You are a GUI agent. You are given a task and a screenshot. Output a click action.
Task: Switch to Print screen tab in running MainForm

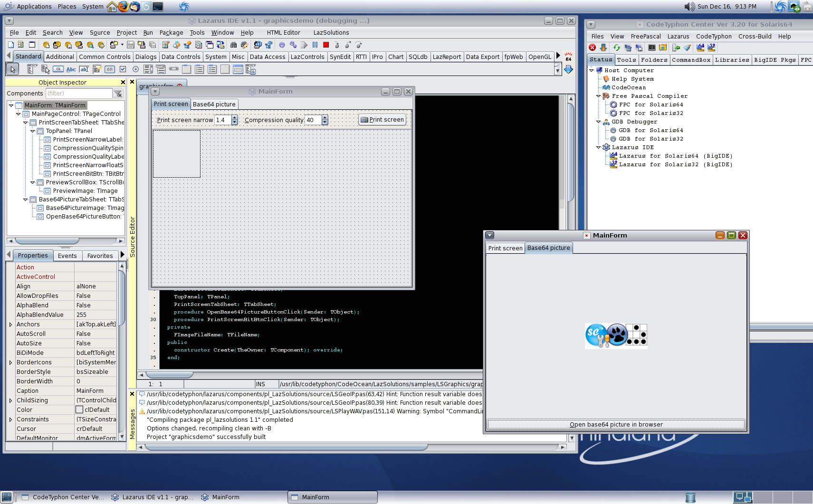click(x=505, y=248)
